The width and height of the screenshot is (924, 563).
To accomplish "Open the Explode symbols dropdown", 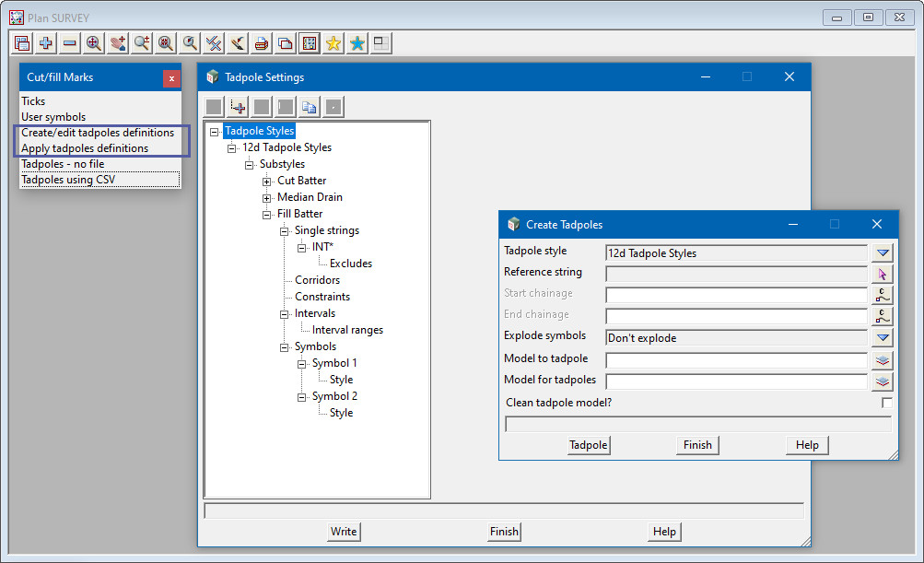I will 883,338.
